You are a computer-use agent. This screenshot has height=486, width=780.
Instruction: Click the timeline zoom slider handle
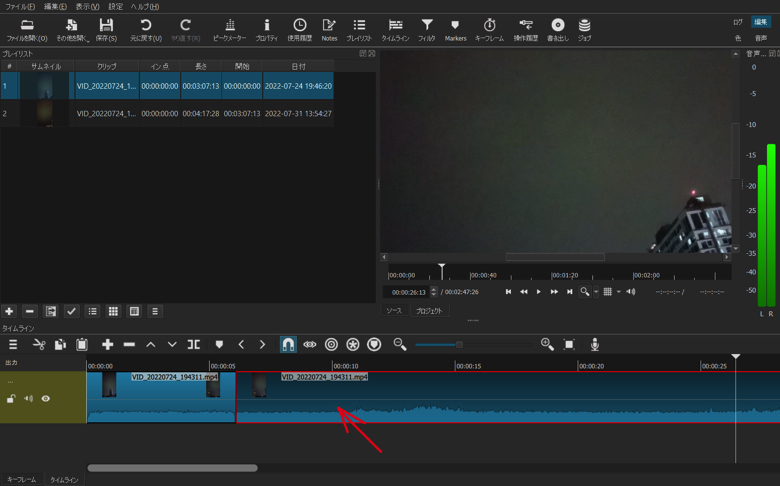pyautogui.click(x=459, y=344)
